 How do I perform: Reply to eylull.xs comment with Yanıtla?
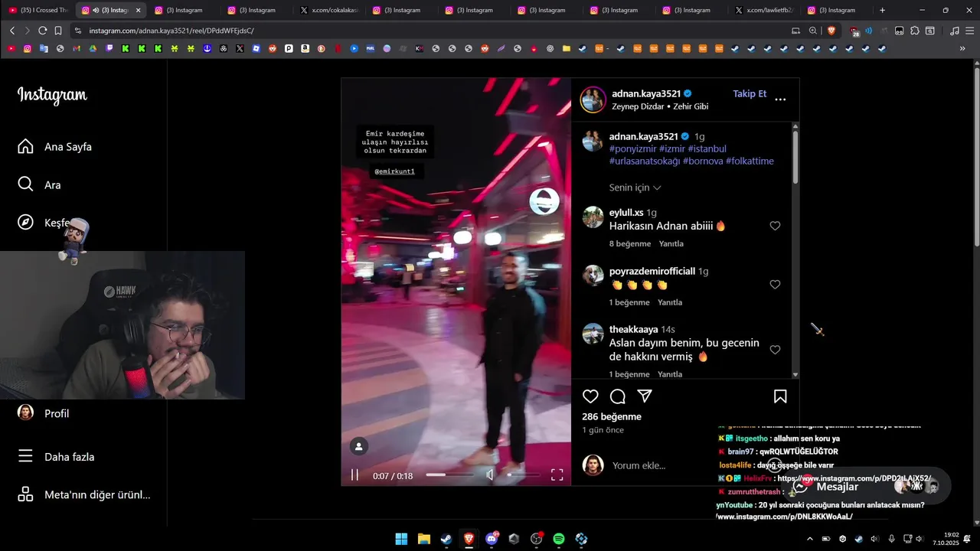click(x=671, y=243)
